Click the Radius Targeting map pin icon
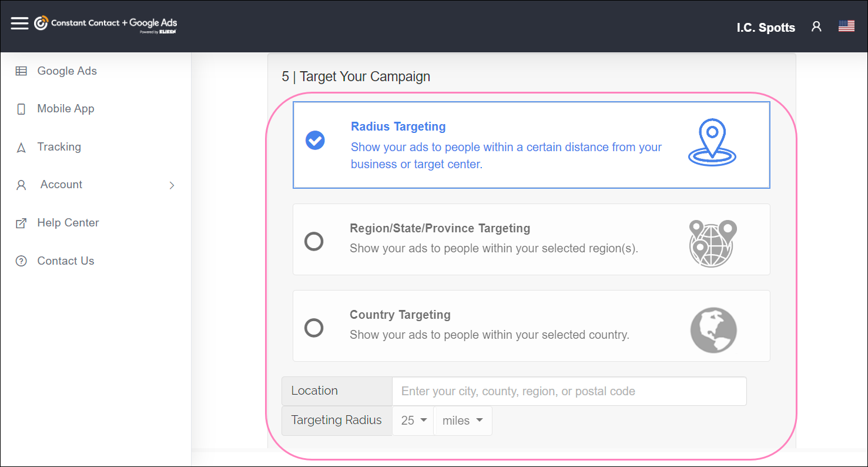The height and width of the screenshot is (467, 868). click(x=712, y=142)
